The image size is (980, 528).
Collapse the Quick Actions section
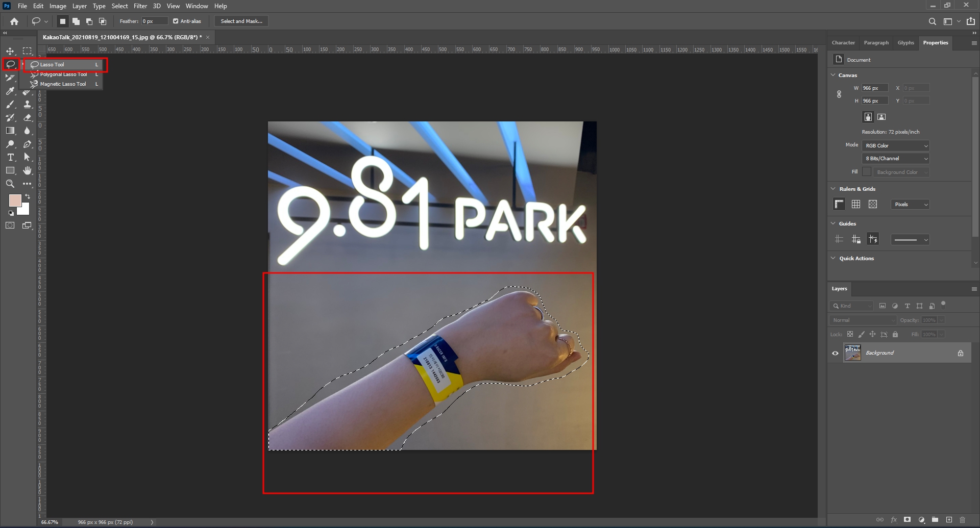coord(834,258)
